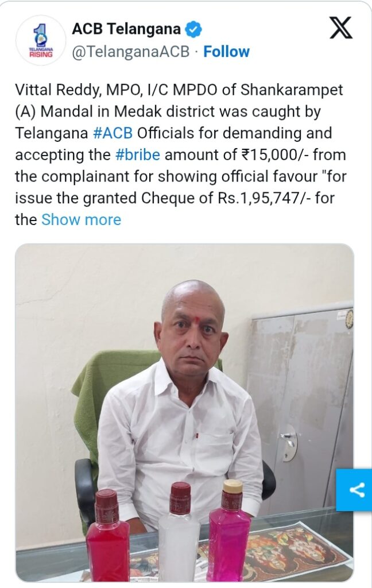Click the pink liquid bottle in photo
The width and height of the screenshot is (372, 588).
[x=229, y=531]
